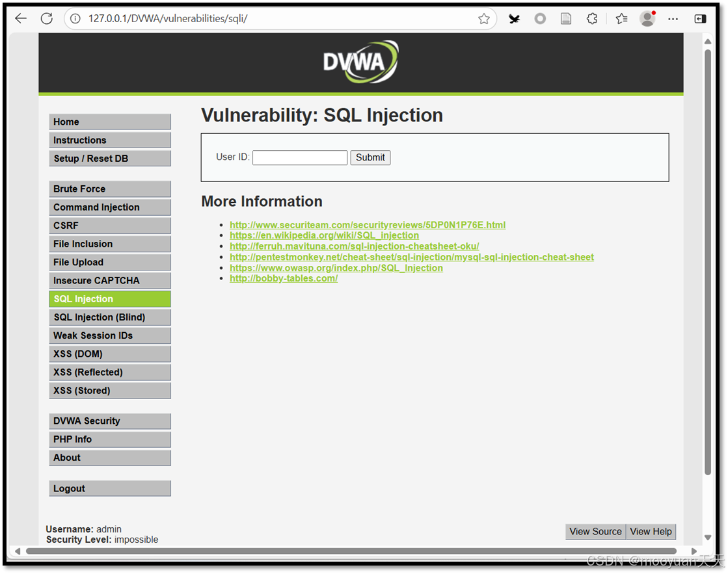
Task: Log out using Logout button
Action: 110,488
